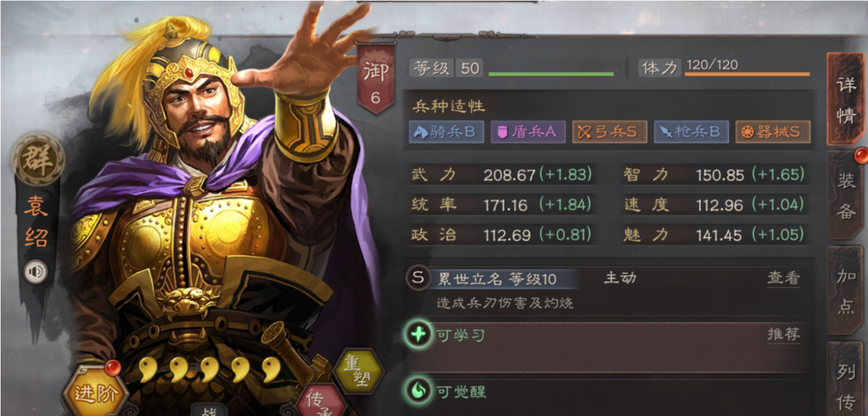Click 查看 link for 累世立名 skill
Viewport: 868px width, 416px height.
tap(783, 279)
